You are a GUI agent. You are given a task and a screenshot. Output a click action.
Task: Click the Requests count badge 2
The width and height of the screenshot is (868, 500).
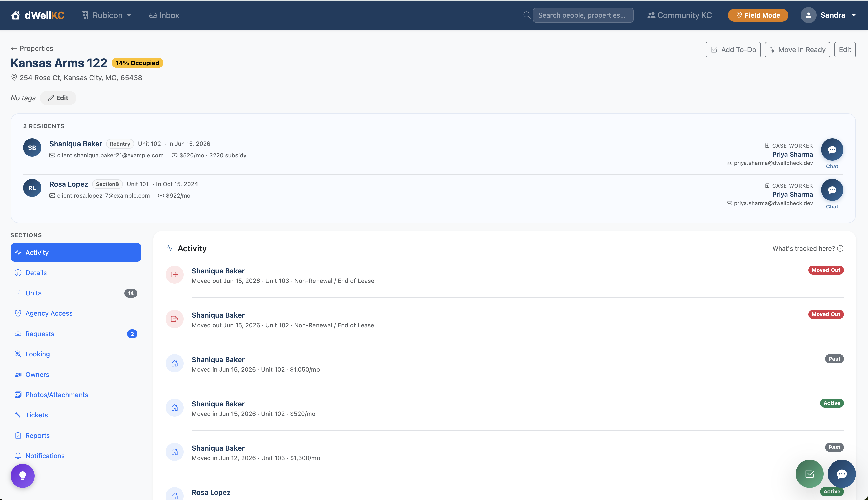[132, 334]
